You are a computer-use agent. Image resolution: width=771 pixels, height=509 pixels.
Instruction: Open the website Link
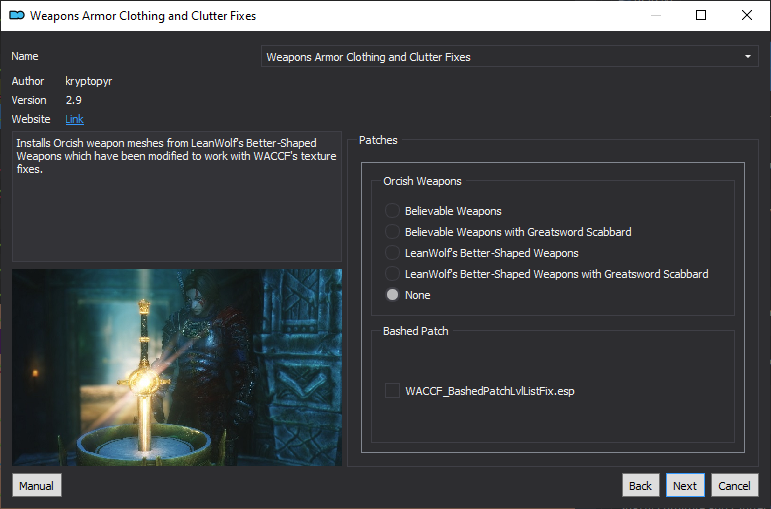[x=74, y=119]
